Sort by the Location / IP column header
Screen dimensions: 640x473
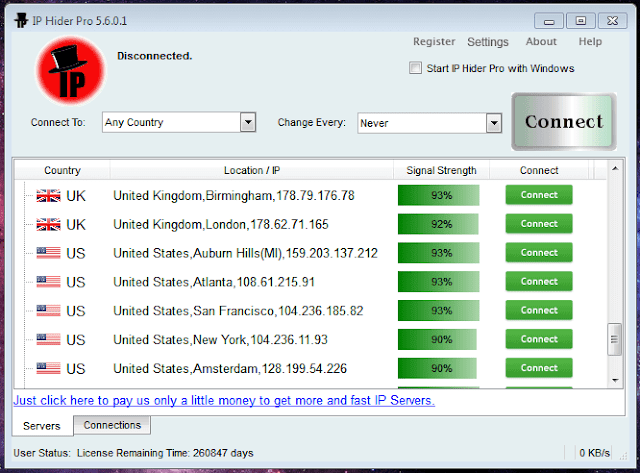(252, 170)
